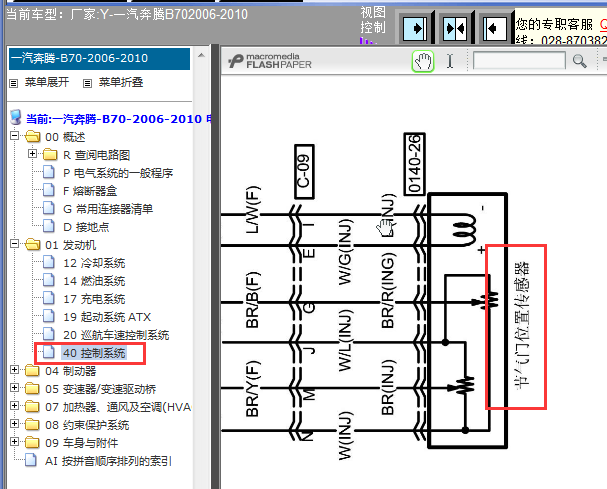The width and height of the screenshot is (607, 489).
Task: Select 05 变速器/变速驱动桥 tree item
Action: [101, 389]
